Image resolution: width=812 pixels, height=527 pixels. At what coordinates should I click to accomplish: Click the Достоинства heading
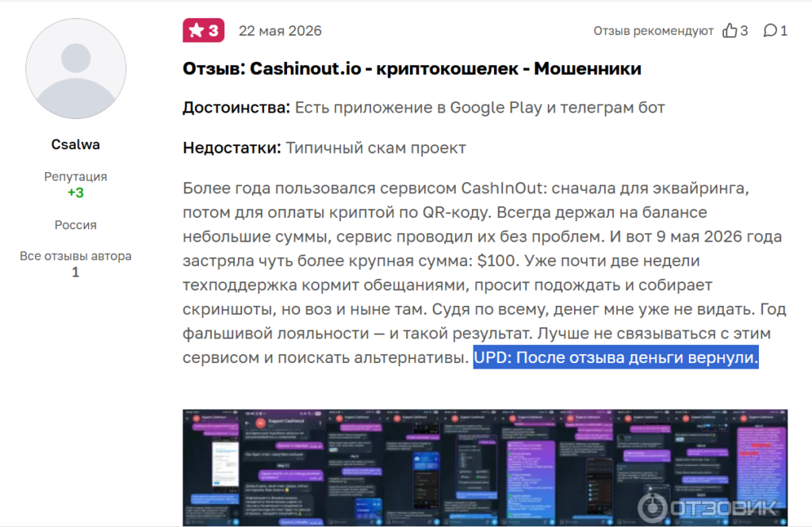(236, 108)
